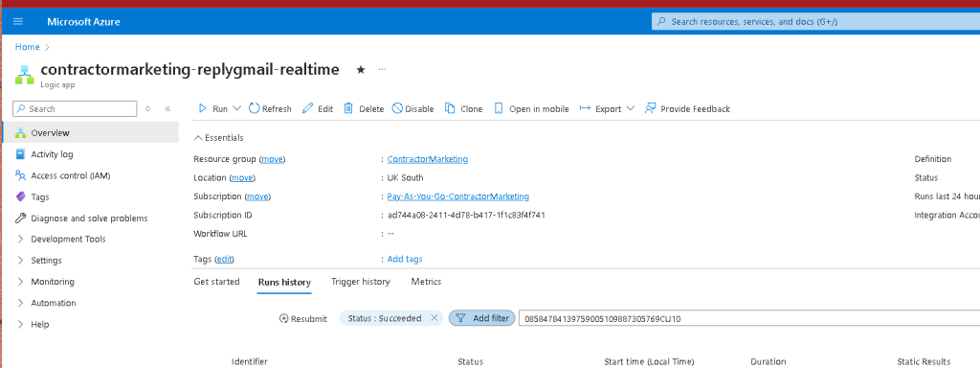
Task: Focus the sidebar Search box
Action: pyautogui.click(x=75, y=109)
